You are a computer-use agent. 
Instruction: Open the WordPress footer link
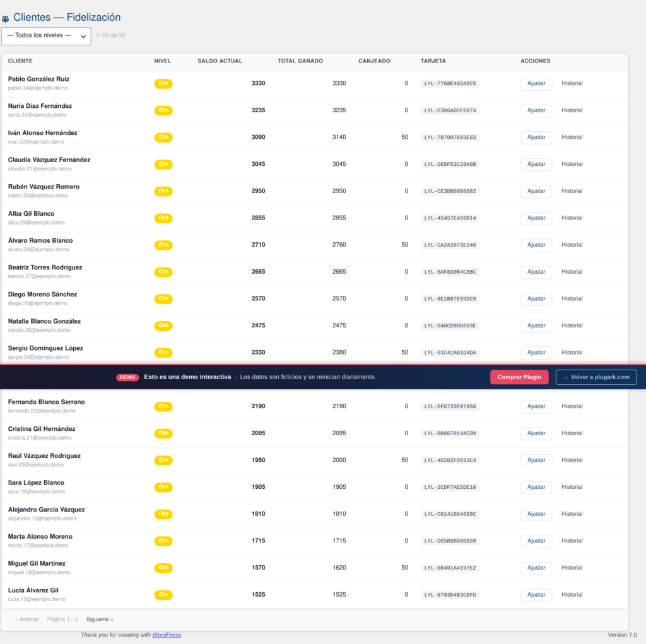point(167,635)
